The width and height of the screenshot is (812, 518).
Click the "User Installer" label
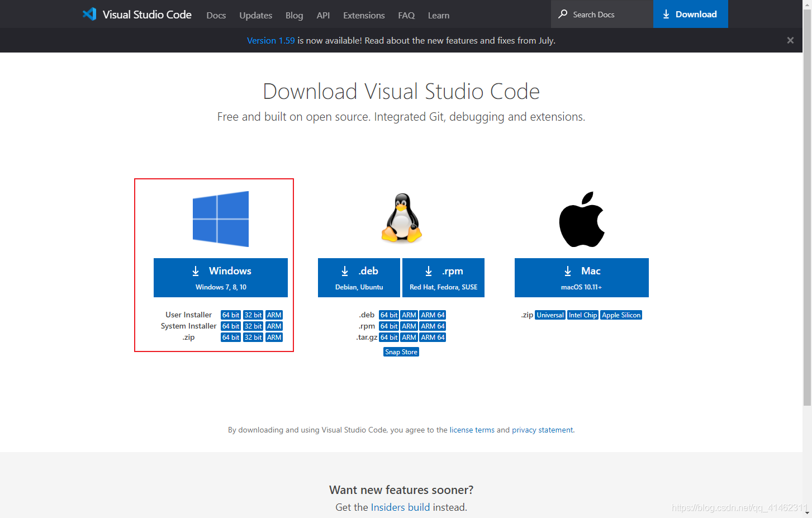click(x=189, y=315)
